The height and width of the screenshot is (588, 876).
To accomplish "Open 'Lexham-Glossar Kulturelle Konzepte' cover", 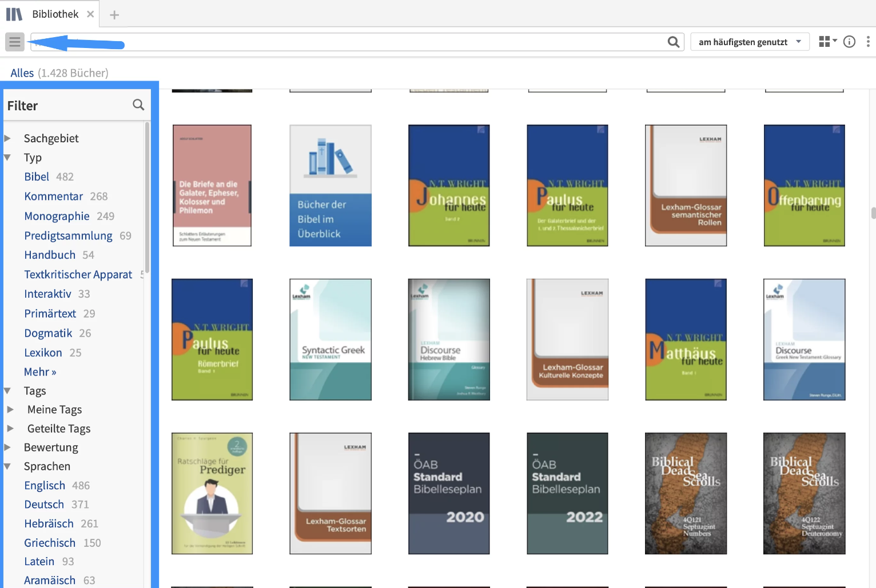I will coord(567,339).
